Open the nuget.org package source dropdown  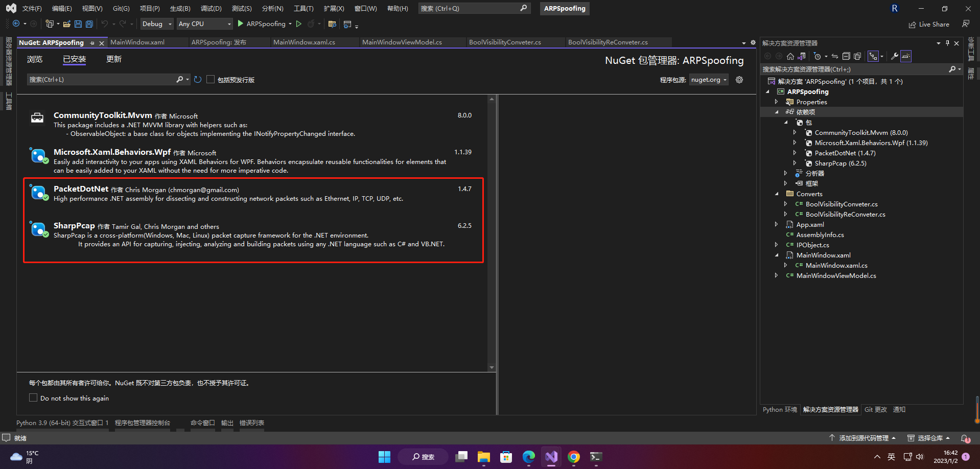pos(709,80)
